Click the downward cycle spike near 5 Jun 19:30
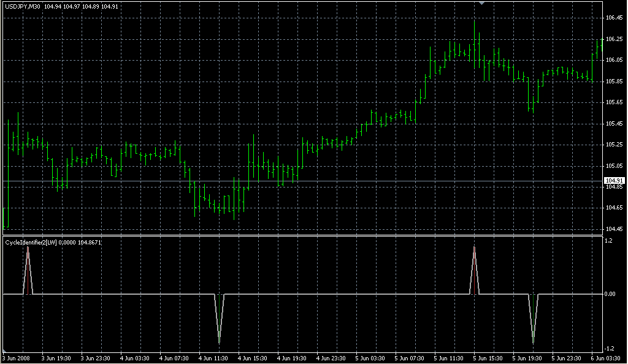Viewport: 628px width, 364px height. tap(533, 319)
